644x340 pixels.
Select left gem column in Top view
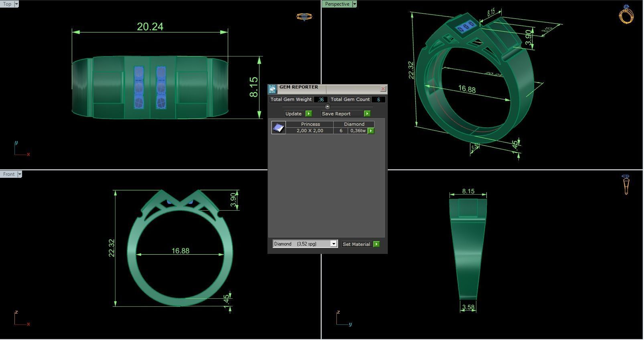[x=139, y=87]
